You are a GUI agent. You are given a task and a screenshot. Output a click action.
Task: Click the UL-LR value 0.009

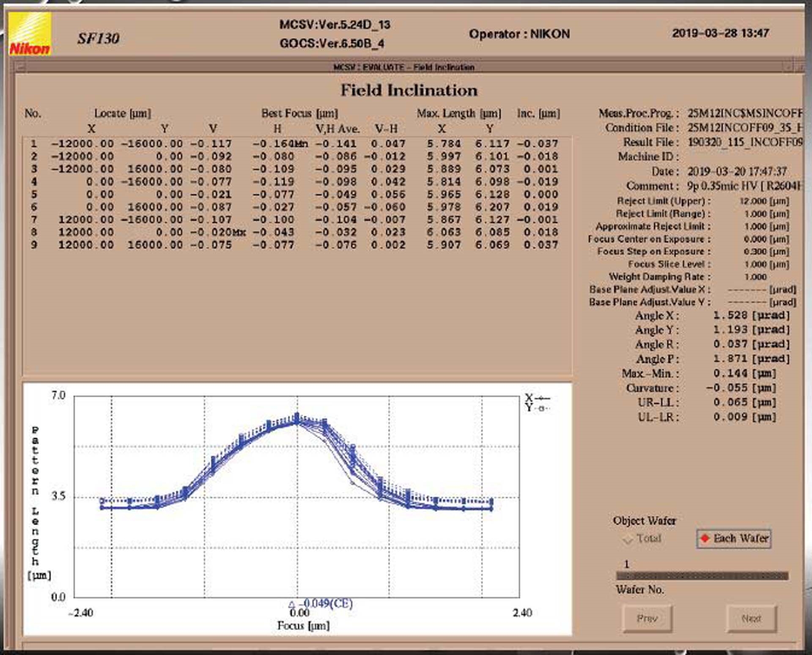point(730,417)
